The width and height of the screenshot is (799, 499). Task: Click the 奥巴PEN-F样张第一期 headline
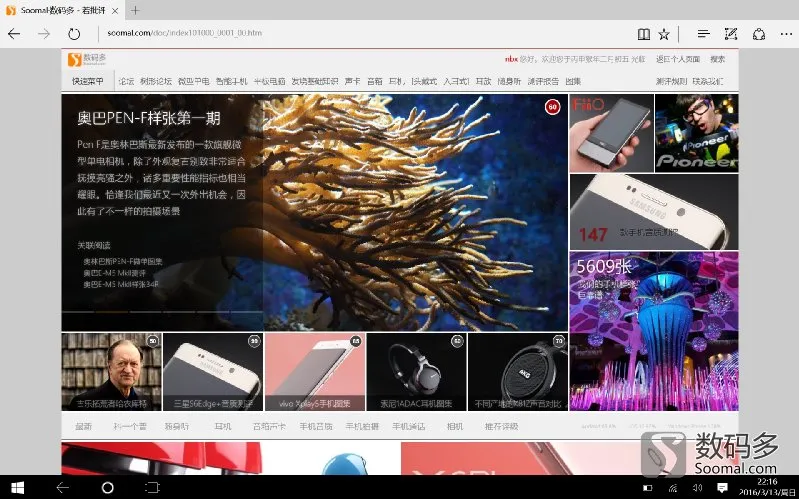tap(149, 118)
